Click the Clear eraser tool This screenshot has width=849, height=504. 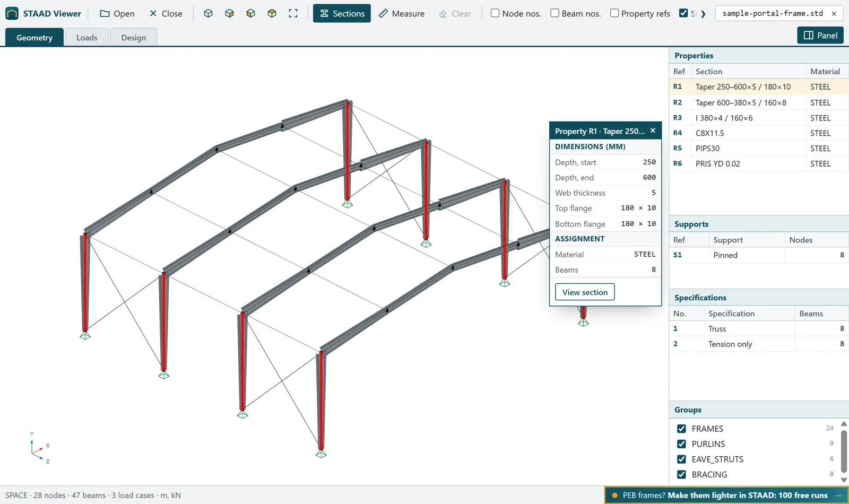click(455, 13)
